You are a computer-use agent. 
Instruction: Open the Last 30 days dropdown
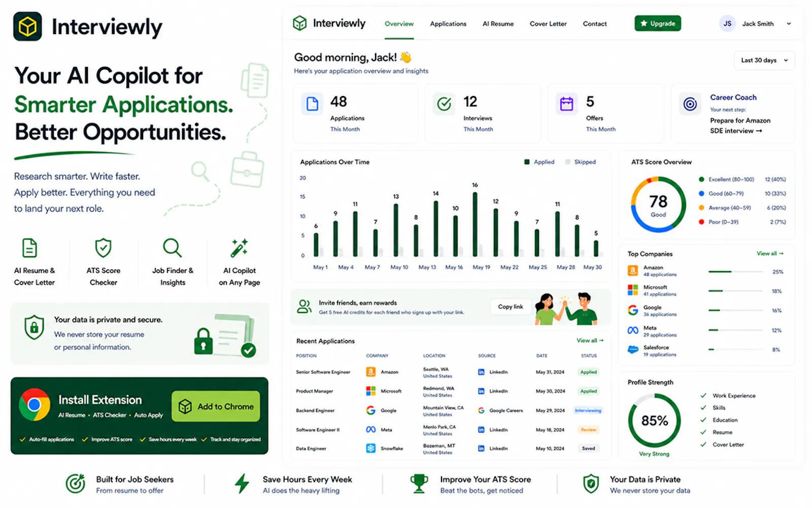(764, 60)
